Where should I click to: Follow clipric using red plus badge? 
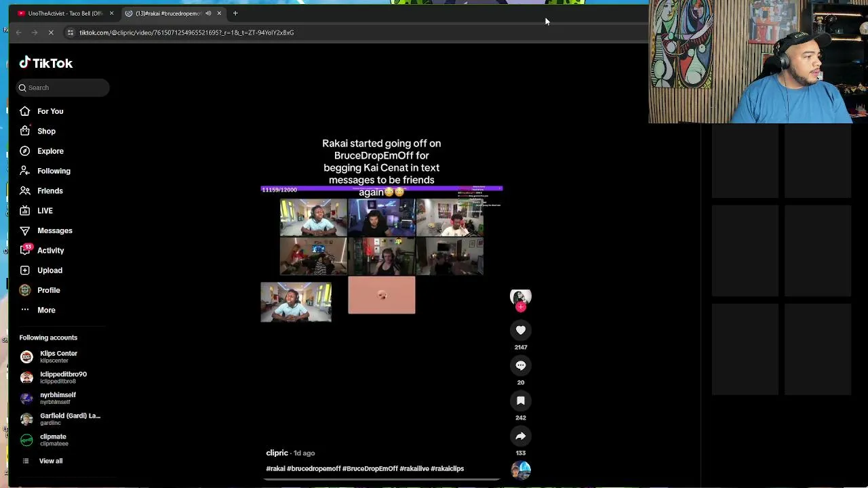point(521,307)
